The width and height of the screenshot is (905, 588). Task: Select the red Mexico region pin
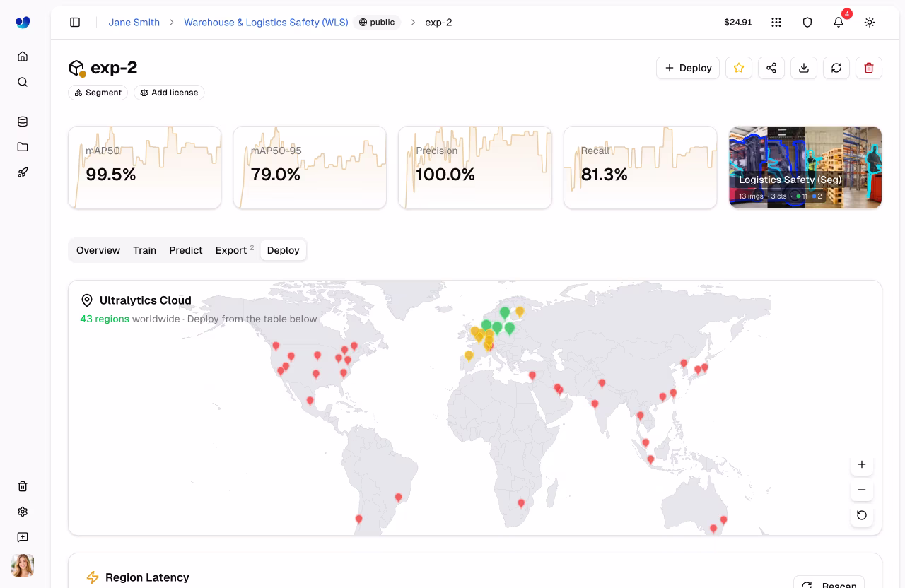point(310,401)
